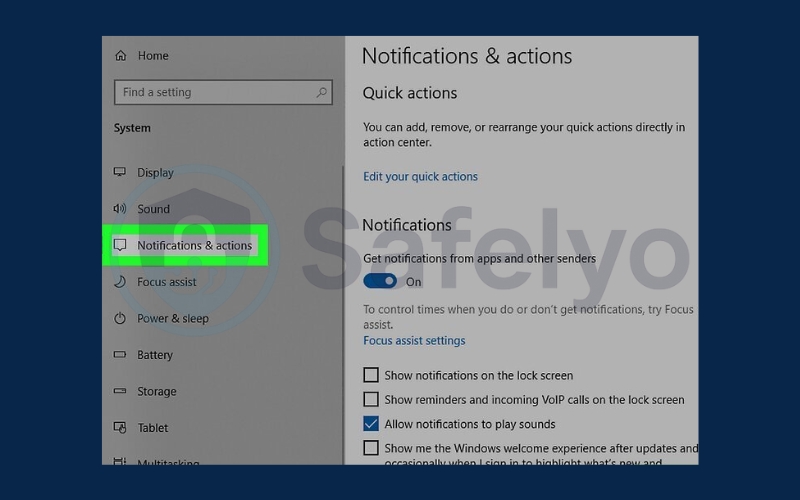Check Show me the Windows welcome experience
Viewport: 800px width, 500px height.
371,448
